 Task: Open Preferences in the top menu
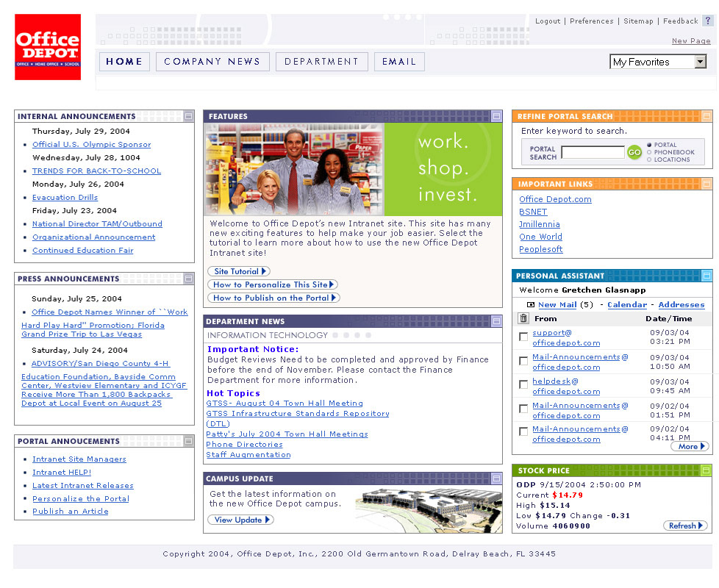592,21
